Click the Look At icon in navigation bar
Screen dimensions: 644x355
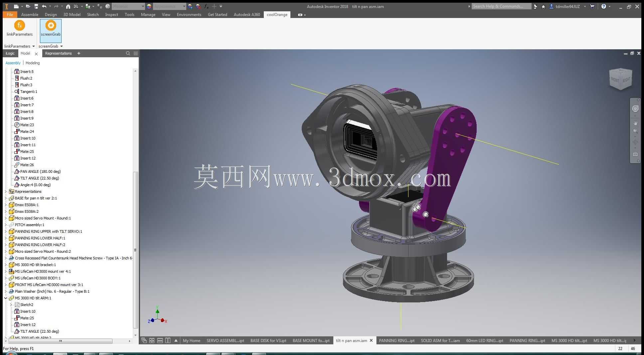635,154
